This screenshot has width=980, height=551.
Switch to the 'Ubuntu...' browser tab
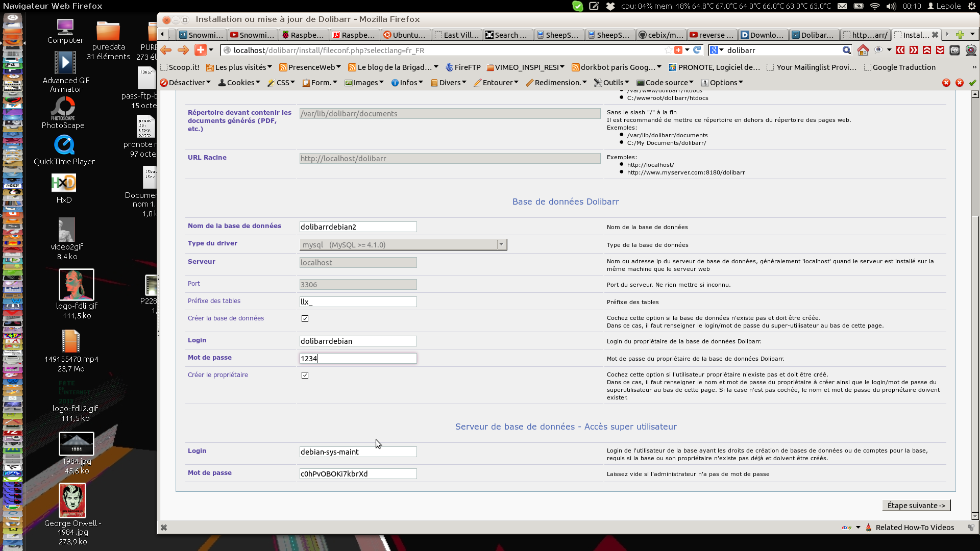point(405,35)
